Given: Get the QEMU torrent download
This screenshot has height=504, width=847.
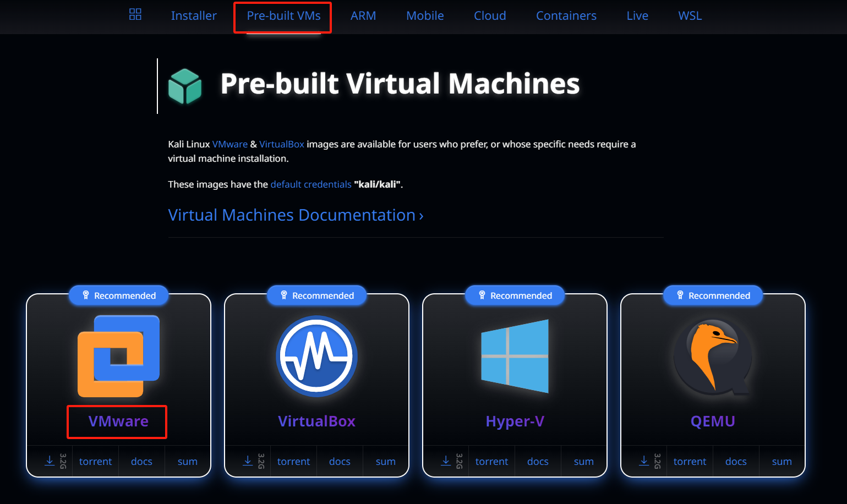Looking at the screenshot, I should click(x=690, y=462).
